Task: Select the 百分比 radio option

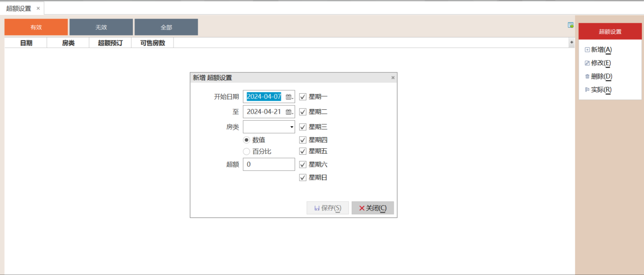Action: pyautogui.click(x=247, y=151)
